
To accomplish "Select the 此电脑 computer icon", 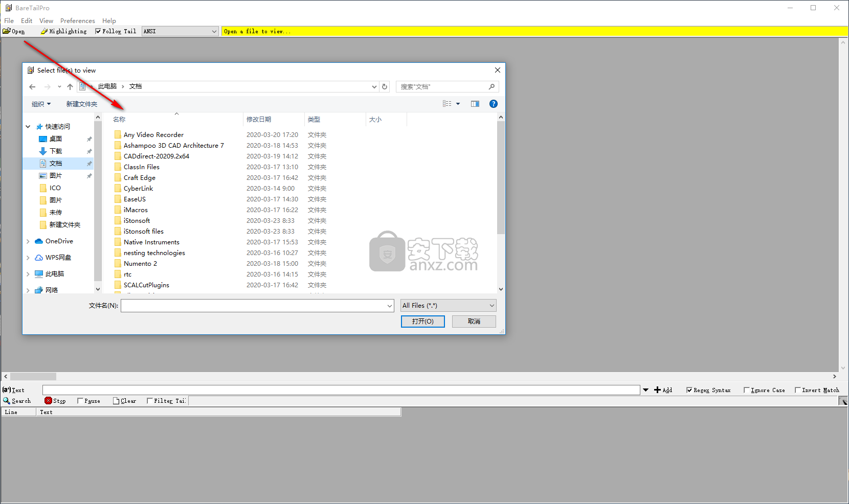I will [x=39, y=274].
